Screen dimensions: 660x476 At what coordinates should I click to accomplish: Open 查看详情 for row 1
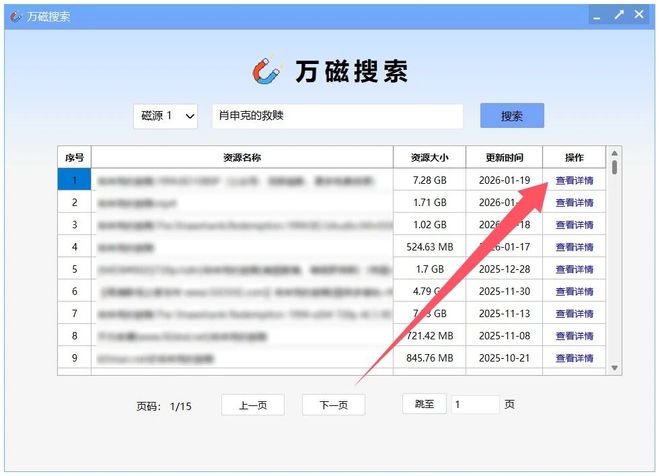(574, 181)
